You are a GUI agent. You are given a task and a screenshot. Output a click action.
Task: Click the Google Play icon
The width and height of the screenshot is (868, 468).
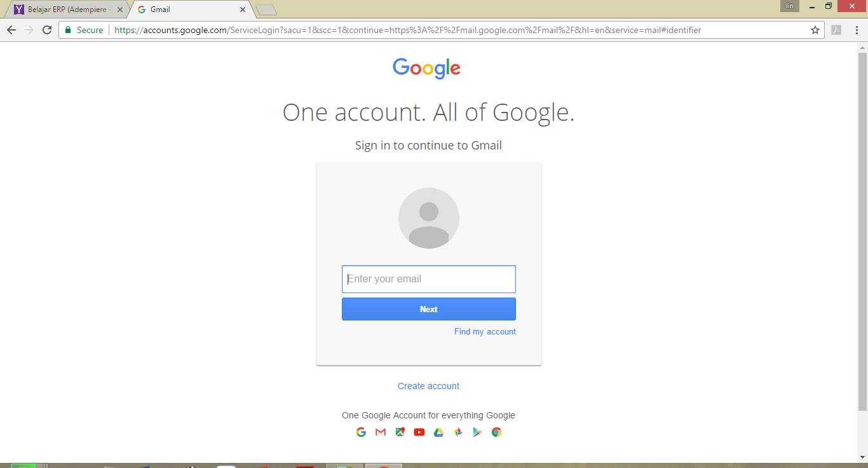[477, 432]
